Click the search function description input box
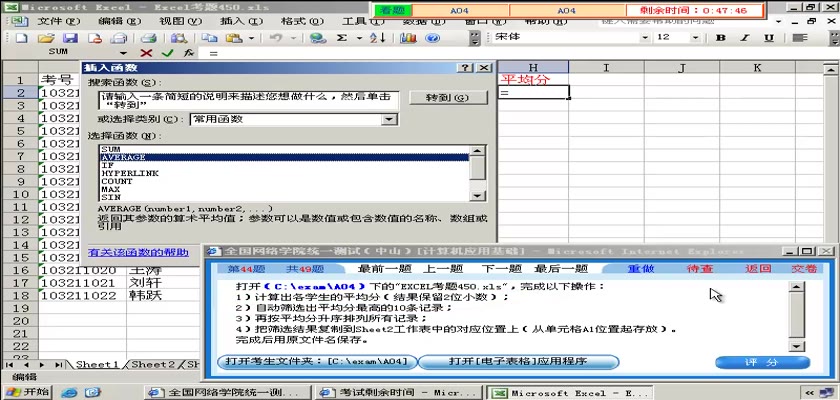Image resolution: width=840 pixels, height=400 pixels. (249, 100)
